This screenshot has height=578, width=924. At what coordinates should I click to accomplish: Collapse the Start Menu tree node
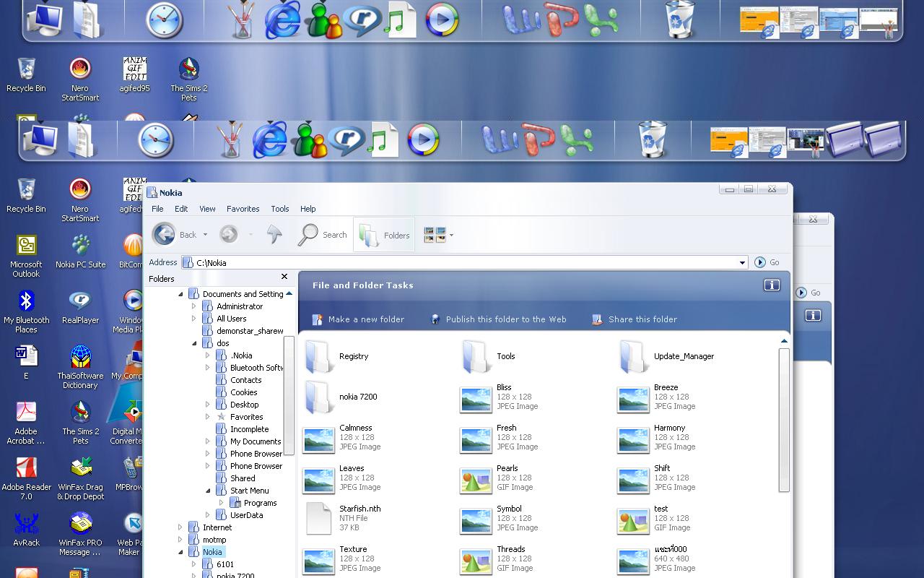pos(208,491)
